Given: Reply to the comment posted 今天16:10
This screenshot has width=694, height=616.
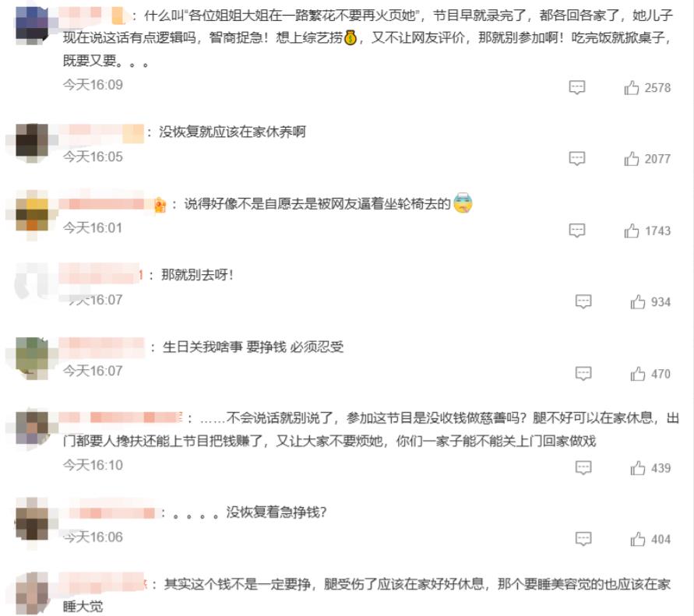Looking at the screenshot, I should coord(583,467).
